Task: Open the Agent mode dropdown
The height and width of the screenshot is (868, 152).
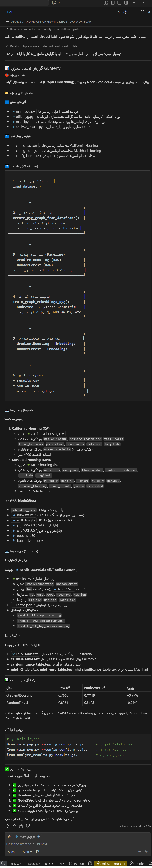Action: [13, 851]
